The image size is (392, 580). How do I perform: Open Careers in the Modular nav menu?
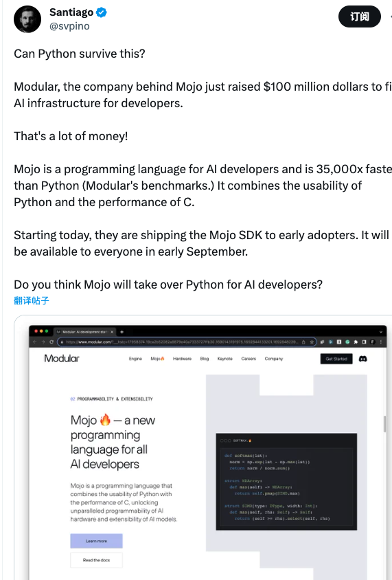tap(249, 359)
